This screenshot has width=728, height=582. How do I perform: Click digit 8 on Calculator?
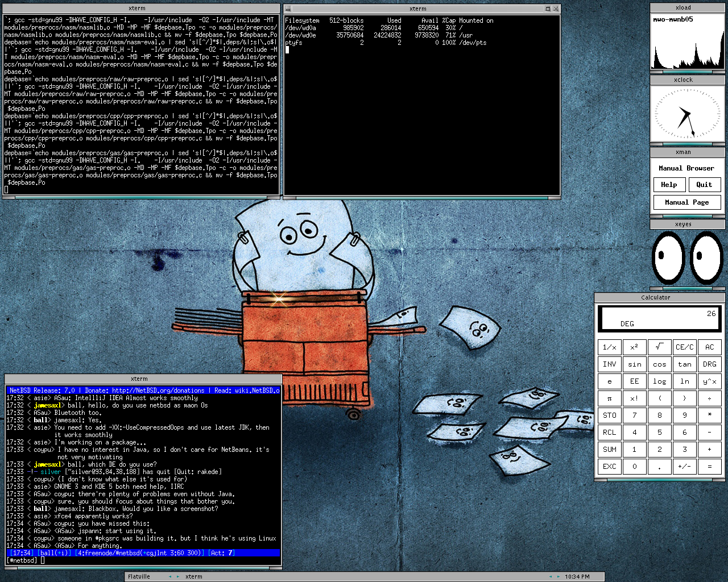[659, 415]
